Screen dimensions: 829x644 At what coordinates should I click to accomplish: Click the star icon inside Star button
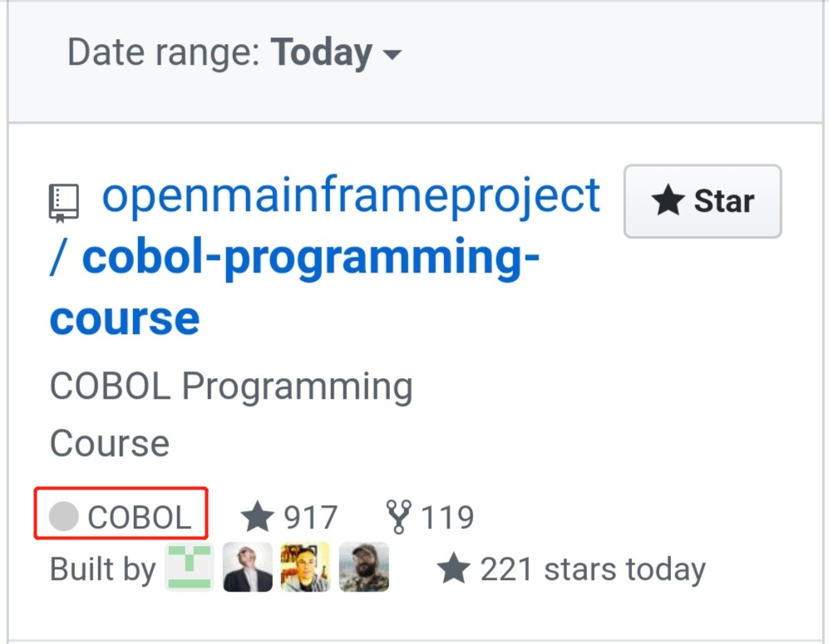click(x=668, y=201)
